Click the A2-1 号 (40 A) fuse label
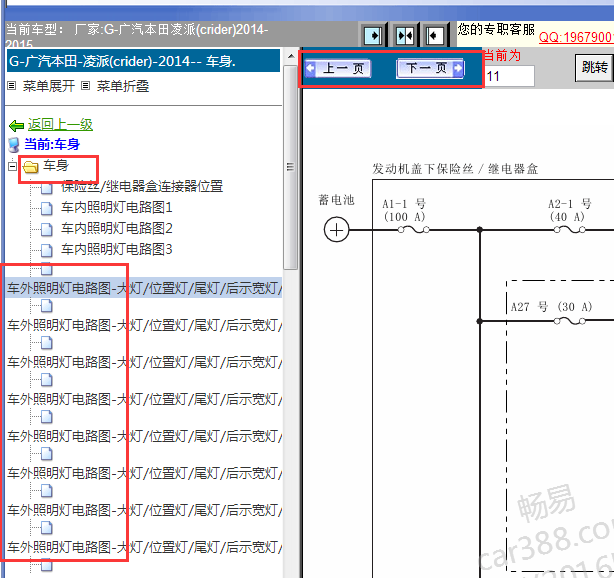The height and width of the screenshot is (578, 614). coord(569,210)
